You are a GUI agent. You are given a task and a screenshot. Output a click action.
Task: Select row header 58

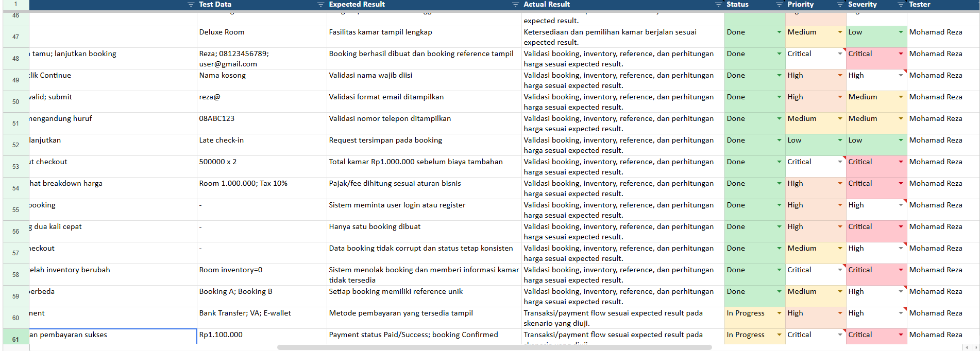click(15, 275)
